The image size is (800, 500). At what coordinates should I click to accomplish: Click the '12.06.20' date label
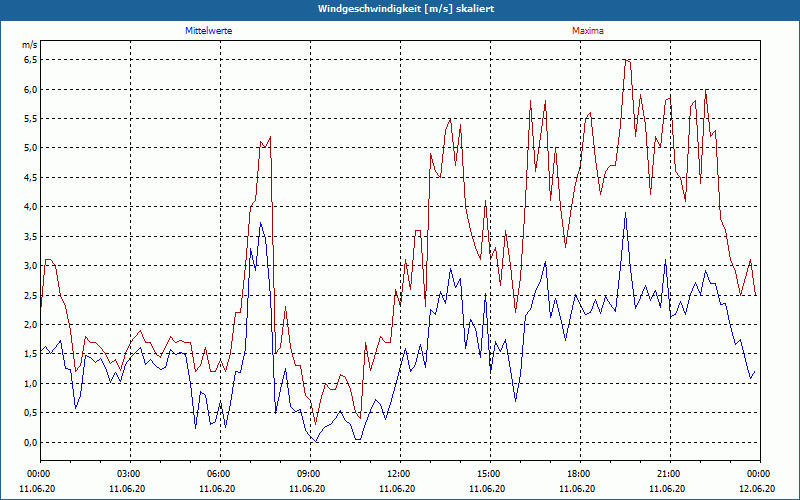coord(757,488)
